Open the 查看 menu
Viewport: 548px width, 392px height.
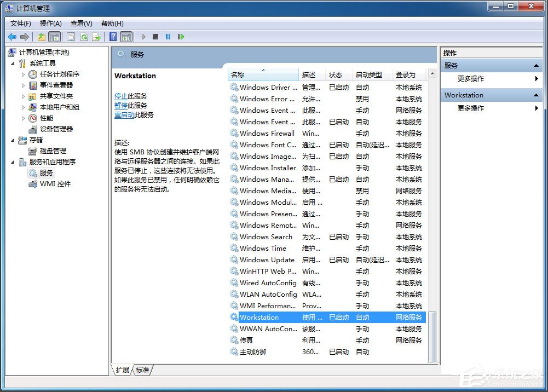click(x=81, y=23)
